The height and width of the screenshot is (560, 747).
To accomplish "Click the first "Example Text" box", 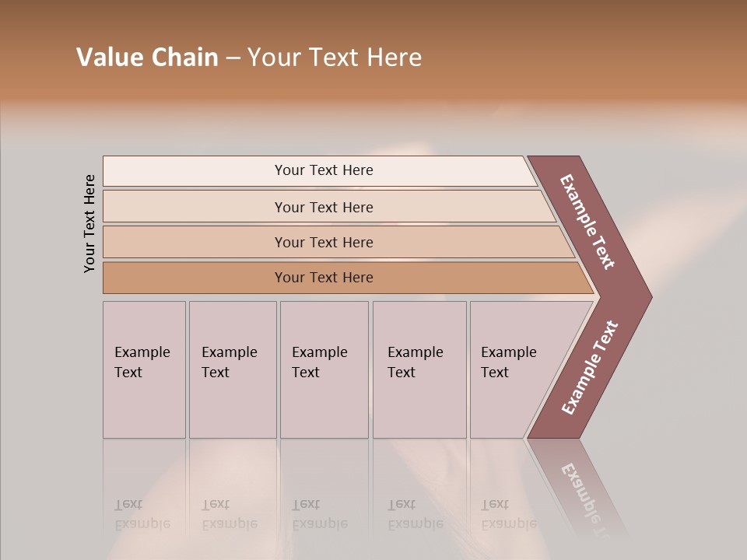I will click(x=144, y=369).
